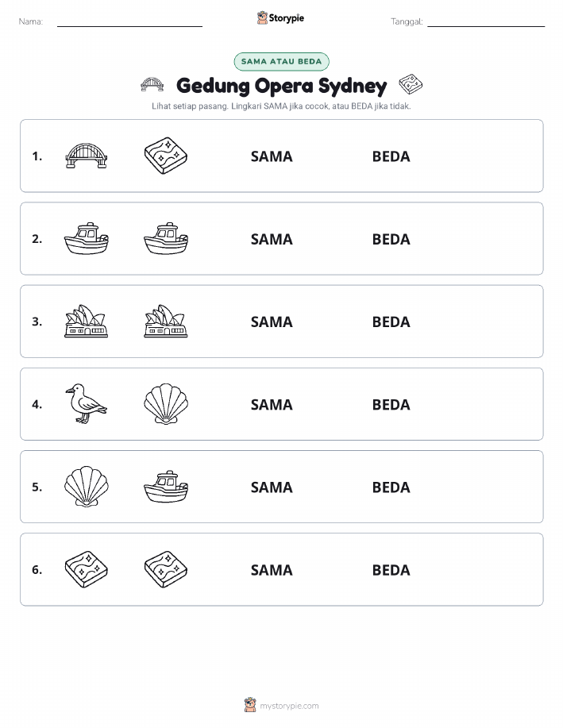Screen dimensions: 563x728
Task: Select the left tile icon in row 6
Action: 86,568
